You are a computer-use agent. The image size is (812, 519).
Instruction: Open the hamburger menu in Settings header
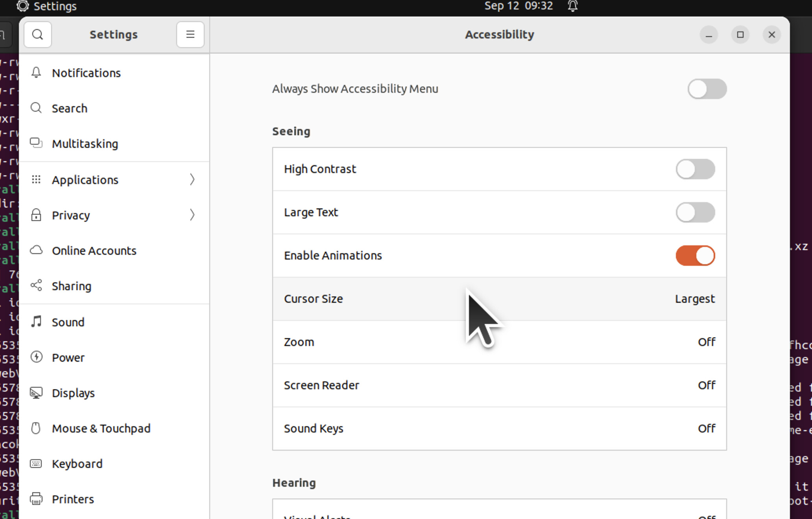[190, 35]
